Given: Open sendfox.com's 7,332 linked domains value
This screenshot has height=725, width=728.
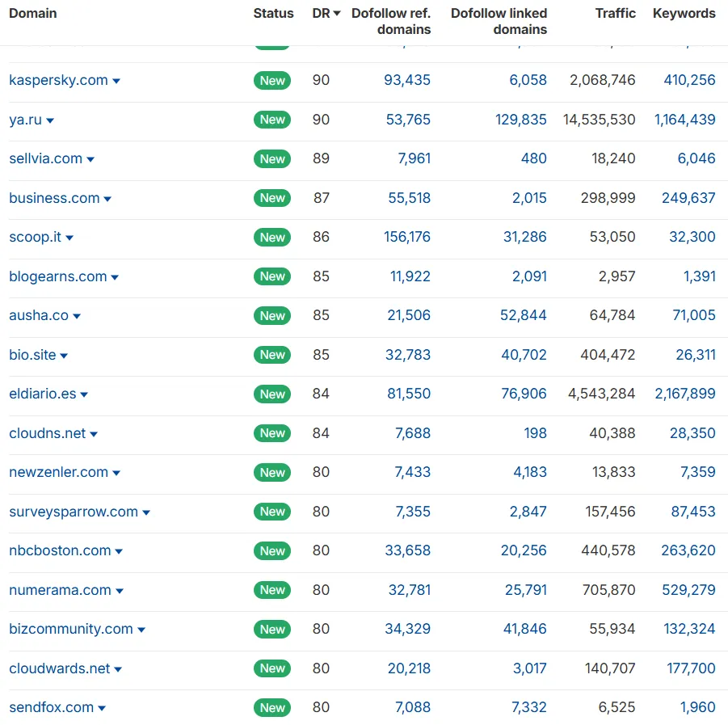Looking at the screenshot, I should 529,708.
